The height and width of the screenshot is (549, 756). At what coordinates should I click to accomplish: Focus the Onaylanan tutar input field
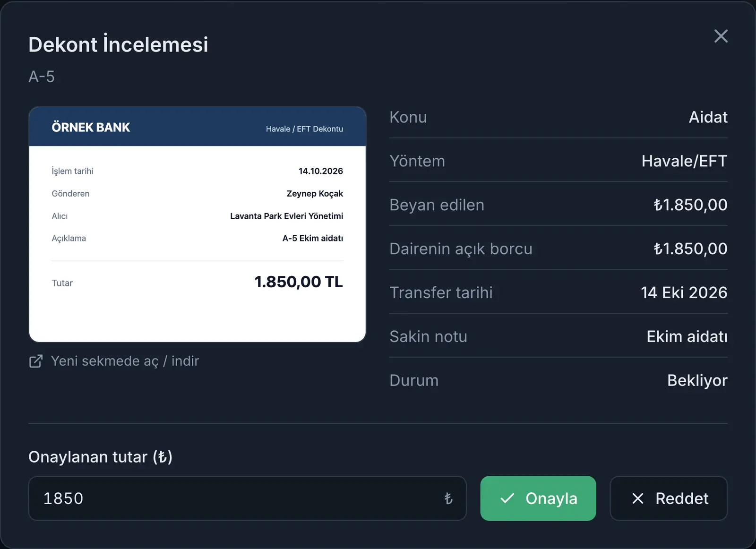click(x=247, y=498)
